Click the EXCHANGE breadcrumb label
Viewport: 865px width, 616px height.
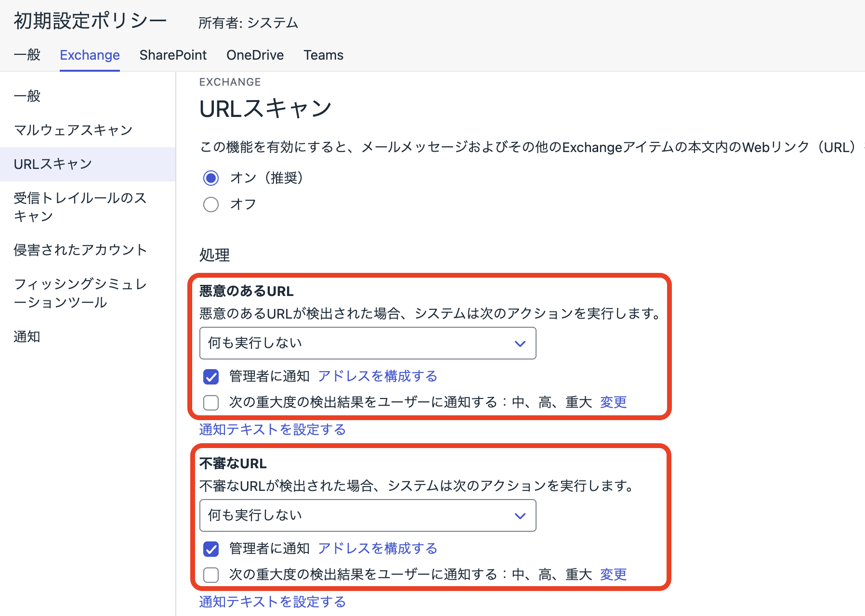coord(230,82)
